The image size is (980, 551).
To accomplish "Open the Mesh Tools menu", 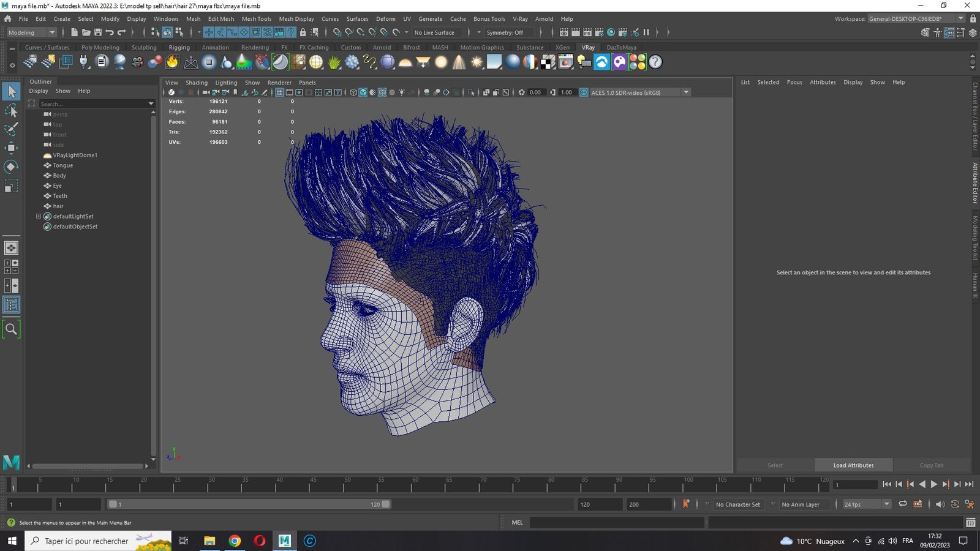I will 256,19.
